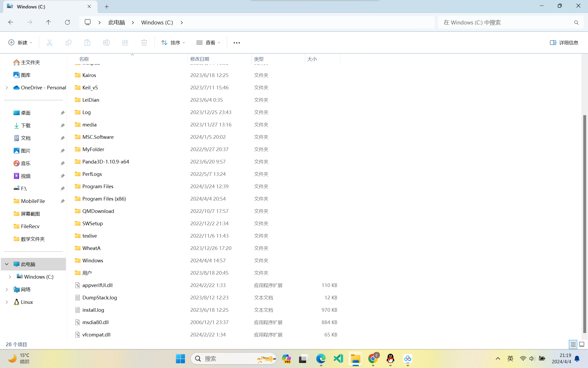Screen dimensions: 588x368
Task: Open QQ penguin app from taskbar
Action: coord(390,359)
